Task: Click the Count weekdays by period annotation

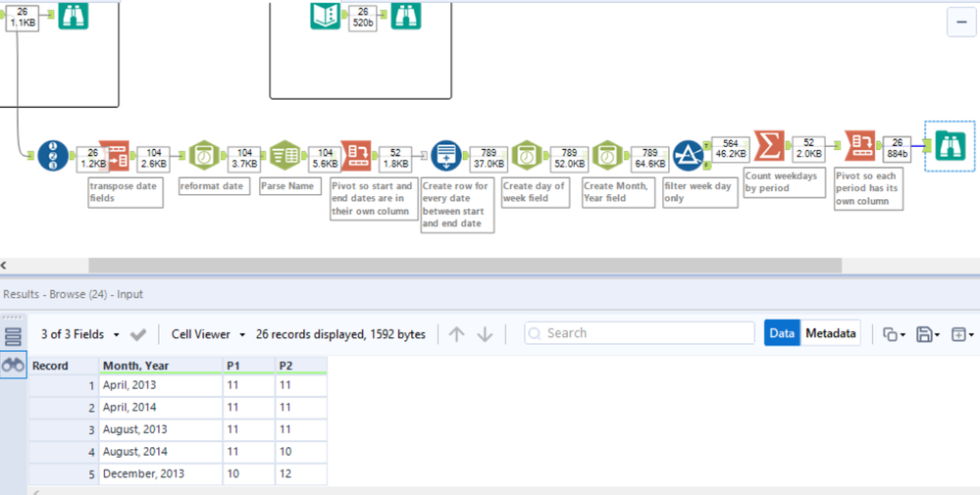Action: 785,182
